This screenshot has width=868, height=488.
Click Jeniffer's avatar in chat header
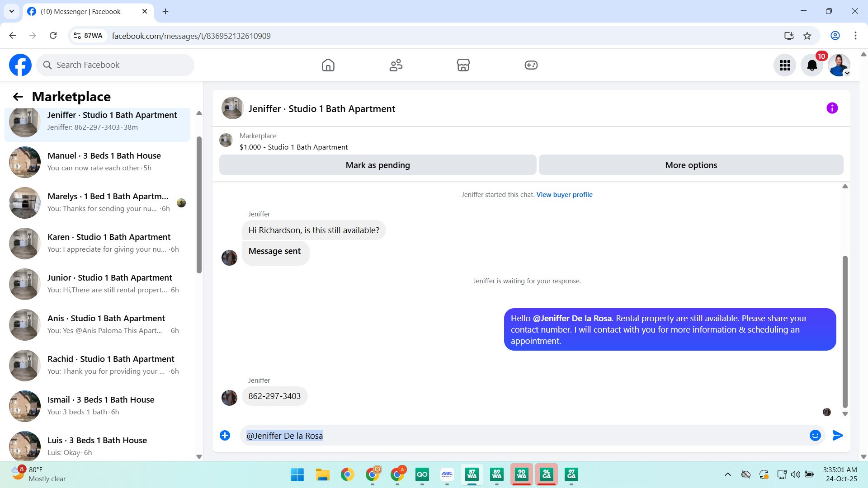click(232, 108)
